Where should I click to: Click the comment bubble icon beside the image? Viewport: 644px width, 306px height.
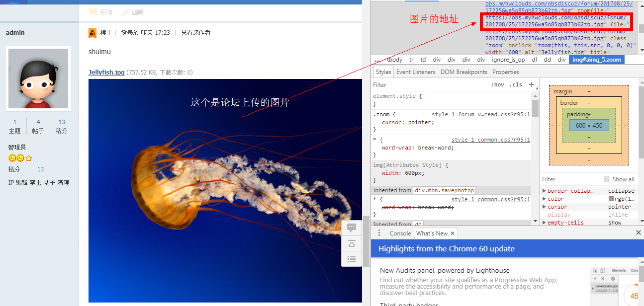coord(352,228)
